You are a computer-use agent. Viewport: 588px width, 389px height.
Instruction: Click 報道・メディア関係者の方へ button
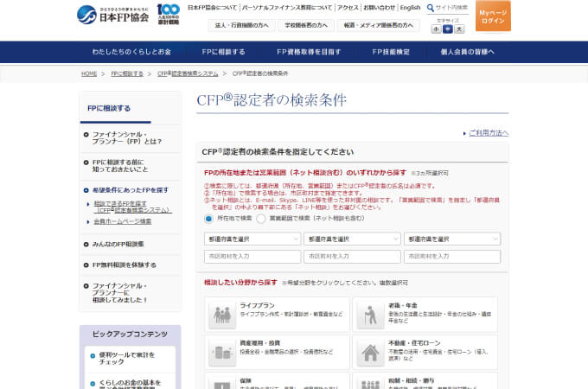379,25
